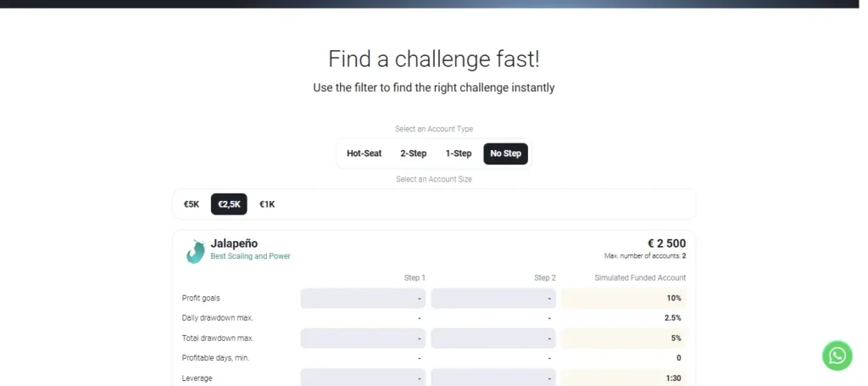Click the Best Scaling and Power subtitle
The width and height of the screenshot is (868, 386).
tap(250, 256)
